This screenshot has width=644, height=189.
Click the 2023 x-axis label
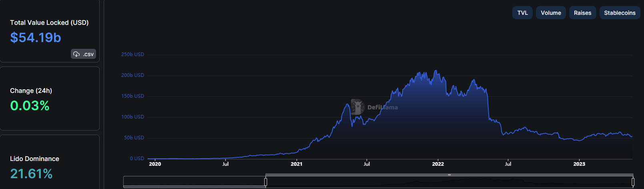click(x=579, y=164)
